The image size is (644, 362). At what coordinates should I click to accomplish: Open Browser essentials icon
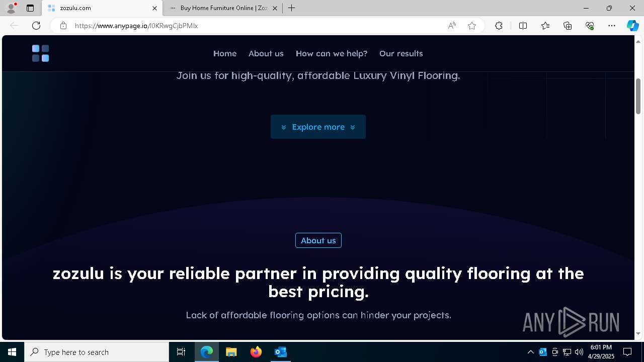(x=590, y=26)
